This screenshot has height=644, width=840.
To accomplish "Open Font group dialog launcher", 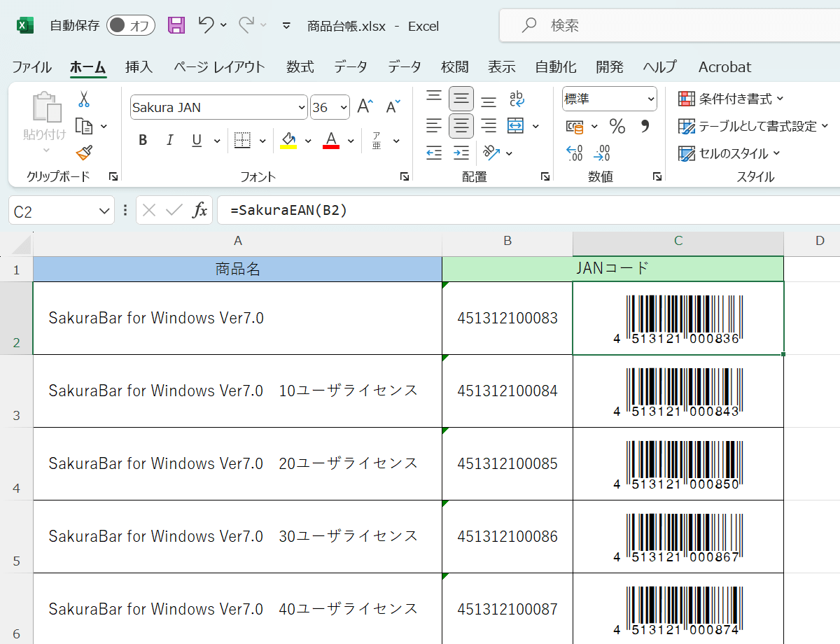I will [x=405, y=177].
